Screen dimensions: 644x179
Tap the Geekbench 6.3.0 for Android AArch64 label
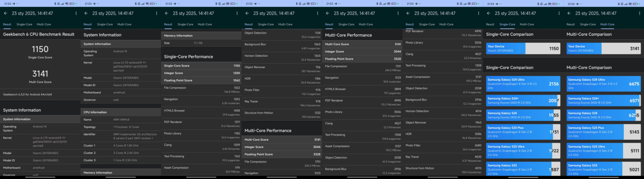[27, 94]
